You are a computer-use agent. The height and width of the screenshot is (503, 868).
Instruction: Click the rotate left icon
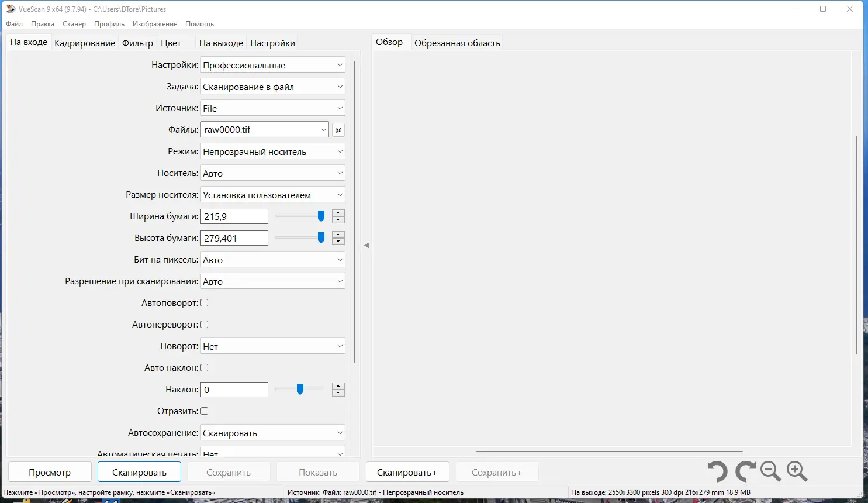pos(717,471)
